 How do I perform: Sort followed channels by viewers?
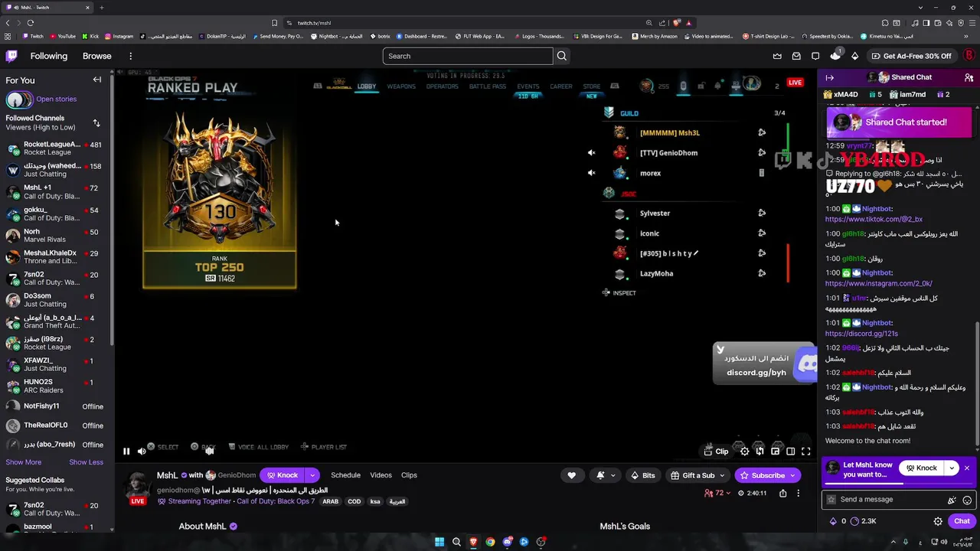pyautogui.click(x=96, y=122)
